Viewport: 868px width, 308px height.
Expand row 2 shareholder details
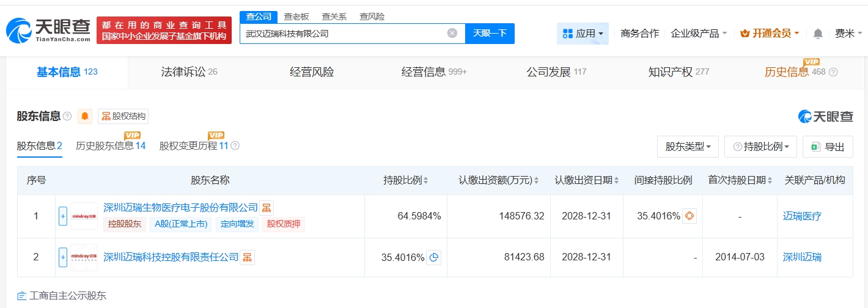pos(63,257)
